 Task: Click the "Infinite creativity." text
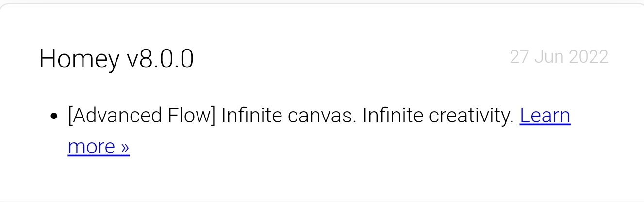coord(438,116)
